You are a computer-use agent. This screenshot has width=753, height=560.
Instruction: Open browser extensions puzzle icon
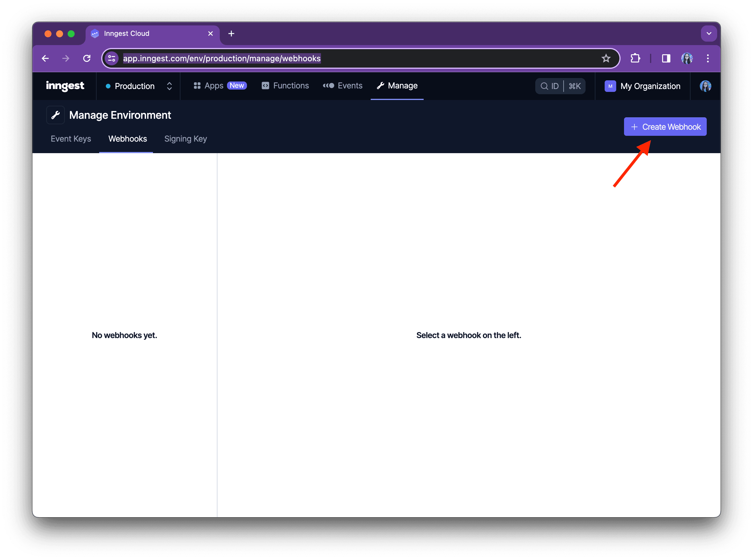[x=635, y=58]
